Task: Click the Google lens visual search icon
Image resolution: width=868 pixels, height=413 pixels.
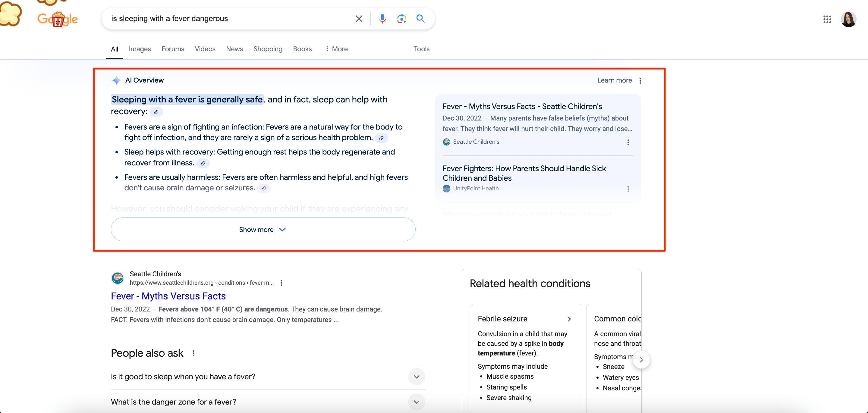Action: (x=402, y=18)
